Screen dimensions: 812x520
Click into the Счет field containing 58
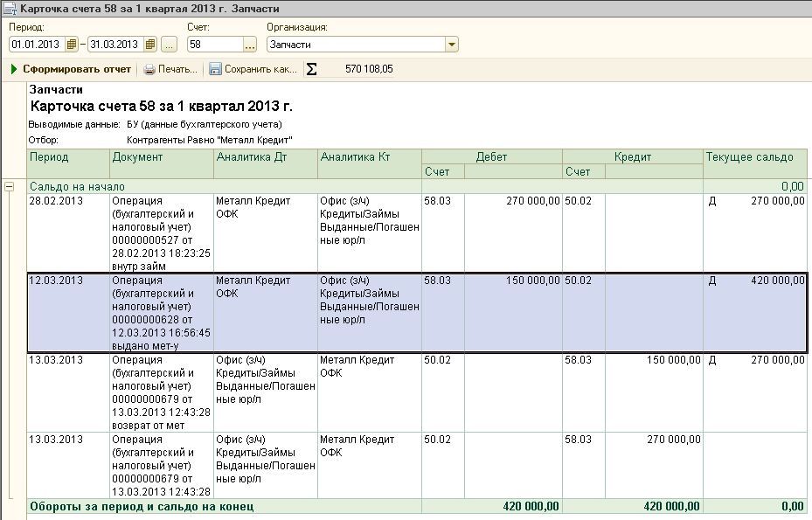click(x=214, y=45)
